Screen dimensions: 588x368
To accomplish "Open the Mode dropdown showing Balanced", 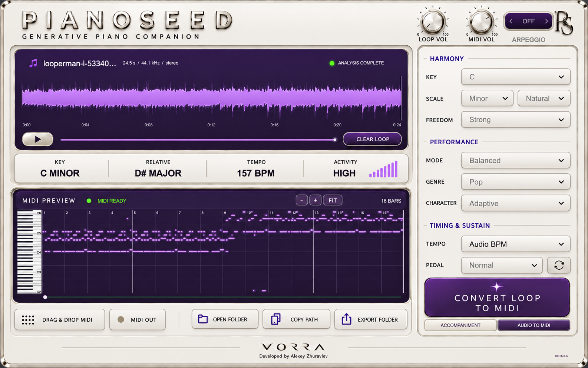I will click(x=516, y=161).
